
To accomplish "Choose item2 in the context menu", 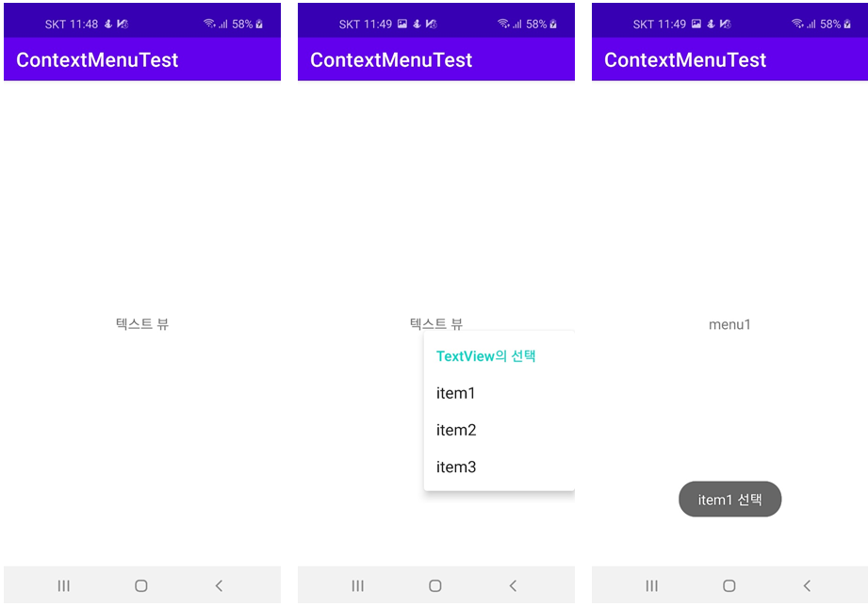I will coord(456,430).
